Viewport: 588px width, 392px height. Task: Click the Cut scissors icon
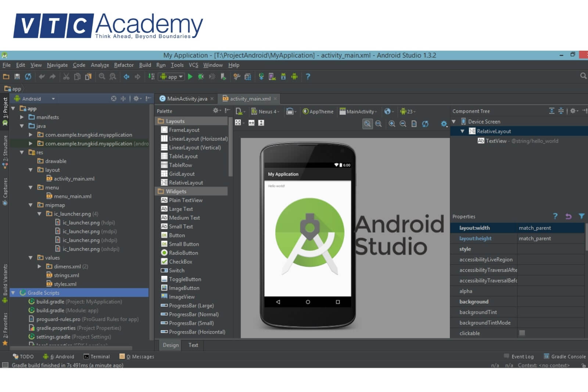[66, 77]
